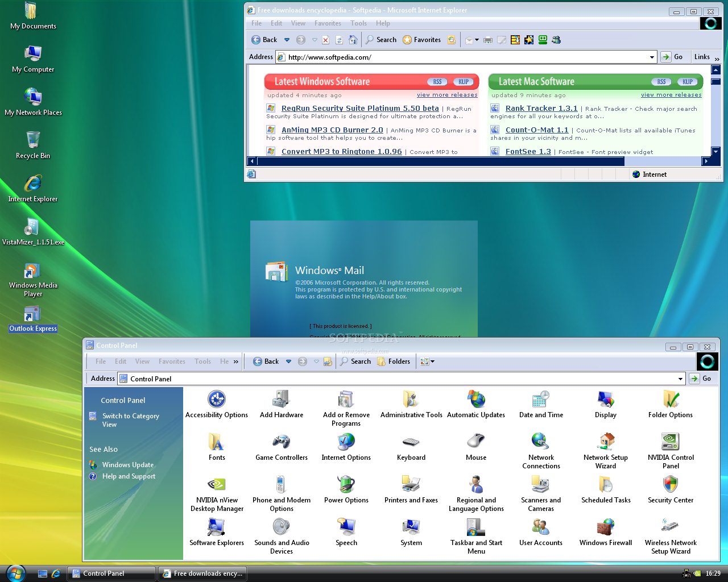728x582 pixels.
Task: Show hidden menus via Control Panel chevron
Action: [x=236, y=361]
